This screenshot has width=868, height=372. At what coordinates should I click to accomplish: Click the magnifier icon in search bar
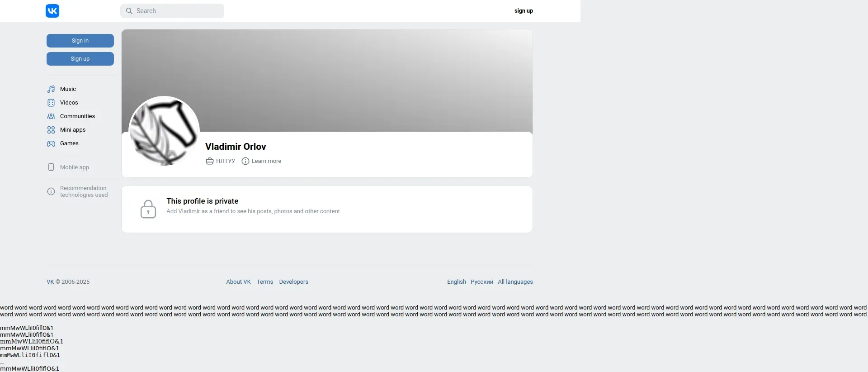(129, 11)
